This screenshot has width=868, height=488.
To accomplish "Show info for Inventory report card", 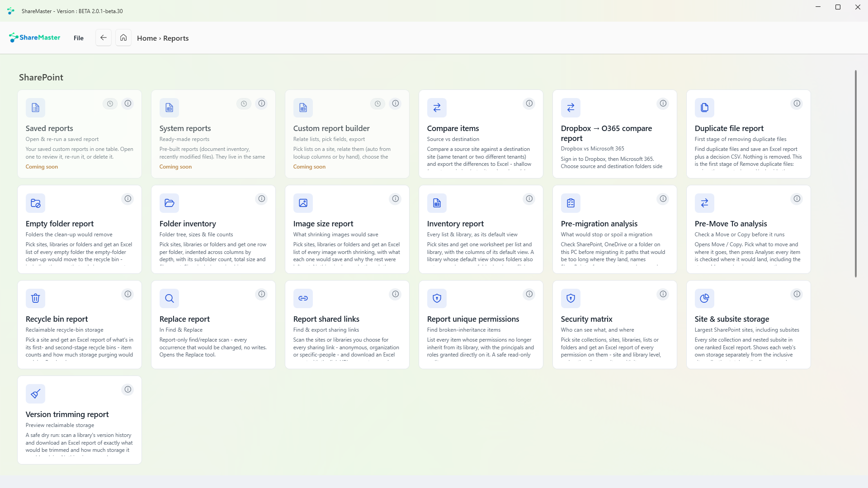I will [x=529, y=199].
